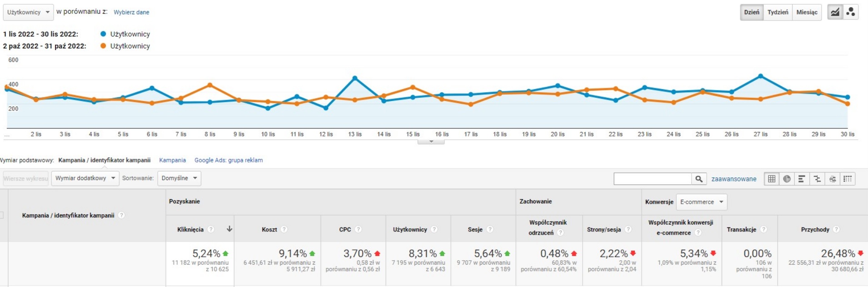This screenshot has height=287, width=868.
Task: Switch primary dimension to Kampania
Action: point(172,160)
